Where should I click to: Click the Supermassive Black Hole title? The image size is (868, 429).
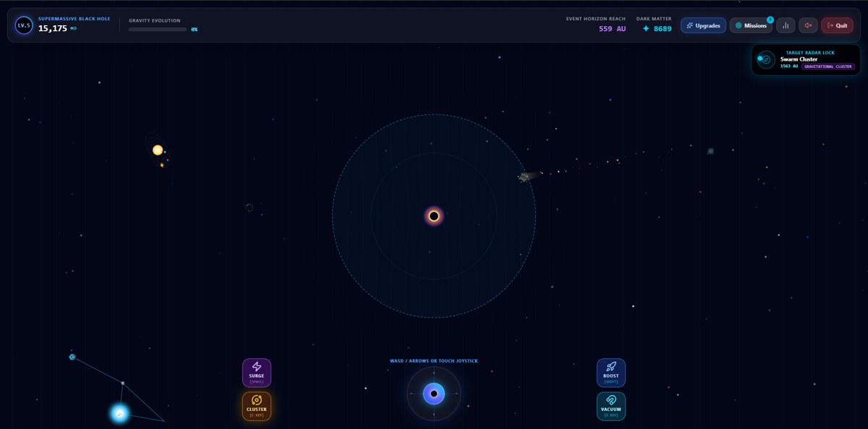click(x=75, y=19)
